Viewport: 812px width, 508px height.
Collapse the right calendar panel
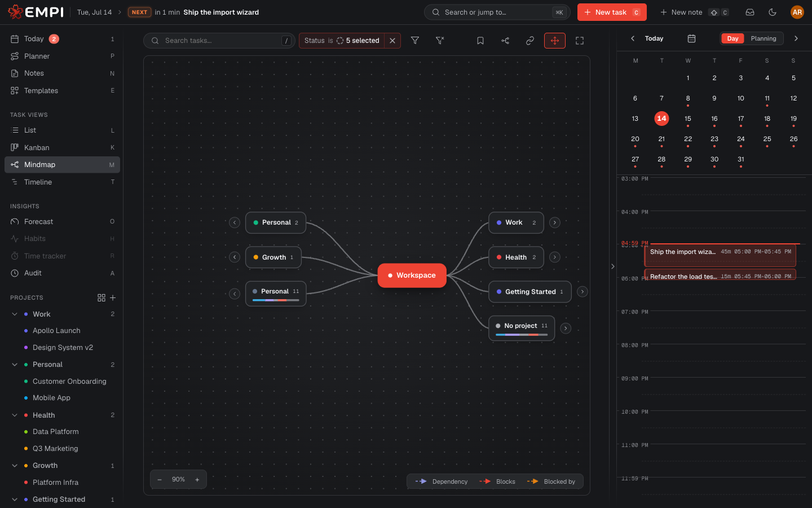(613, 266)
